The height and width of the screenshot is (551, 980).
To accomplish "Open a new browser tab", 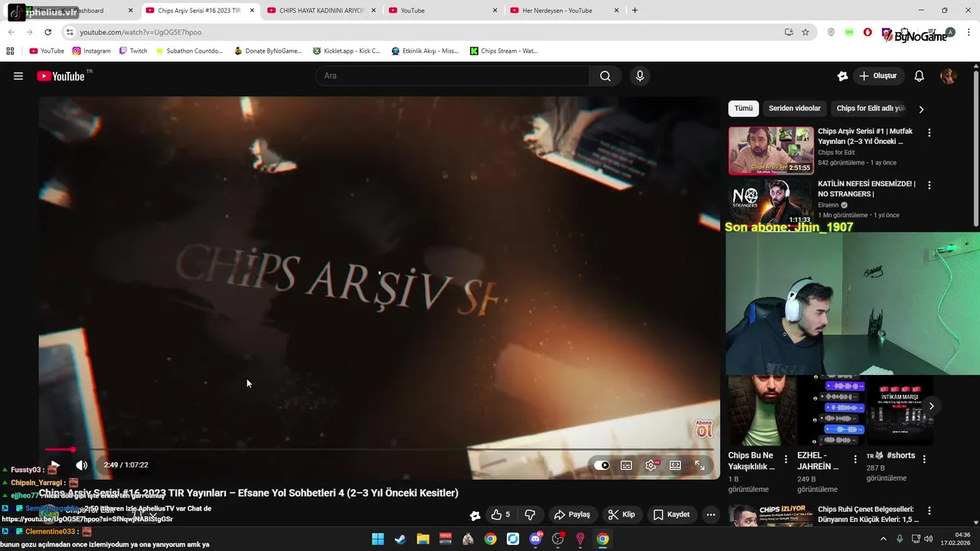I will [635, 11].
